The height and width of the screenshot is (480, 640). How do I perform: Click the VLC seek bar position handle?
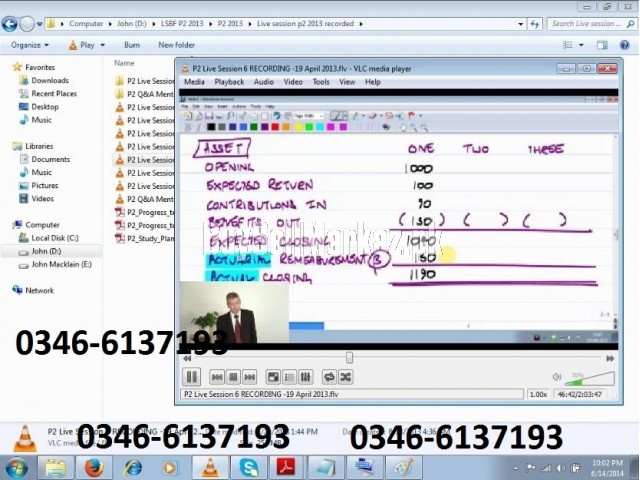tap(349, 357)
